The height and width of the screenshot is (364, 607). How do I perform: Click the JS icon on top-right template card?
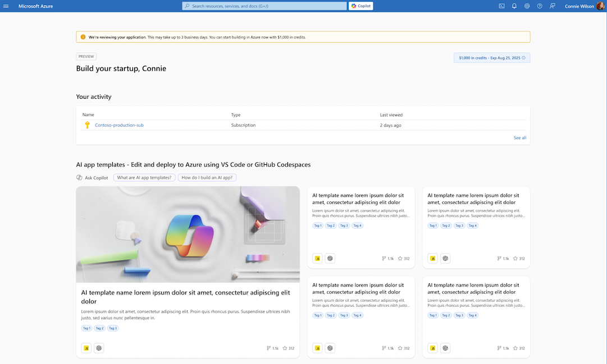[433, 259]
